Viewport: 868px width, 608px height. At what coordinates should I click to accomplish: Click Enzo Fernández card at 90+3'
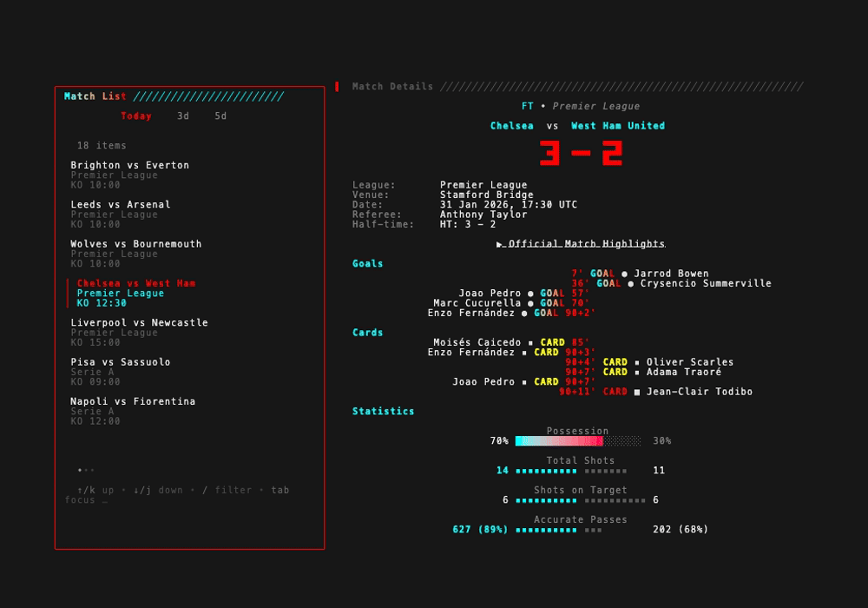tap(511, 353)
